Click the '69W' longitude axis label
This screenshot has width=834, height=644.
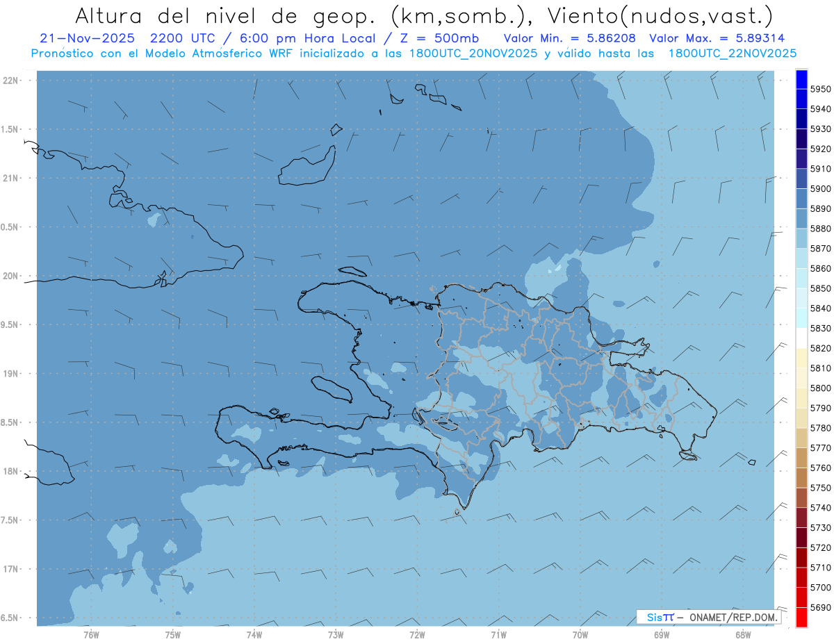point(662,636)
